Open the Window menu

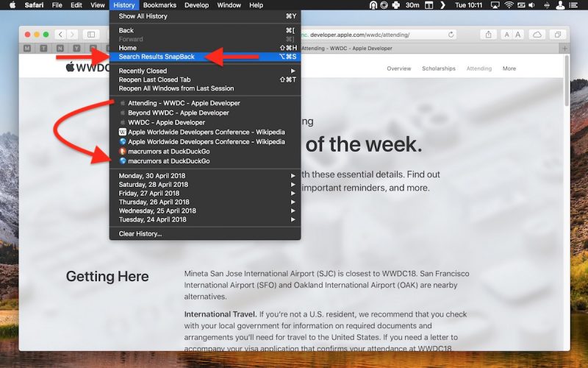[x=229, y=5]
